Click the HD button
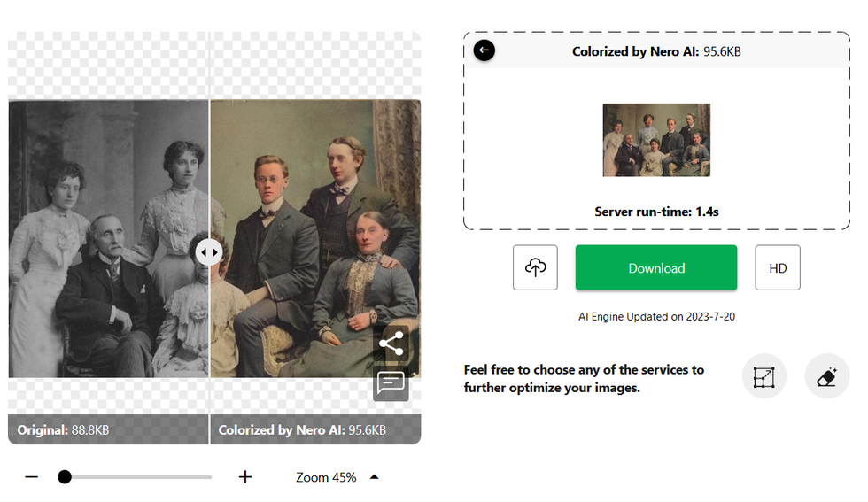Screen dimensions: 868x502 [777, 267]
